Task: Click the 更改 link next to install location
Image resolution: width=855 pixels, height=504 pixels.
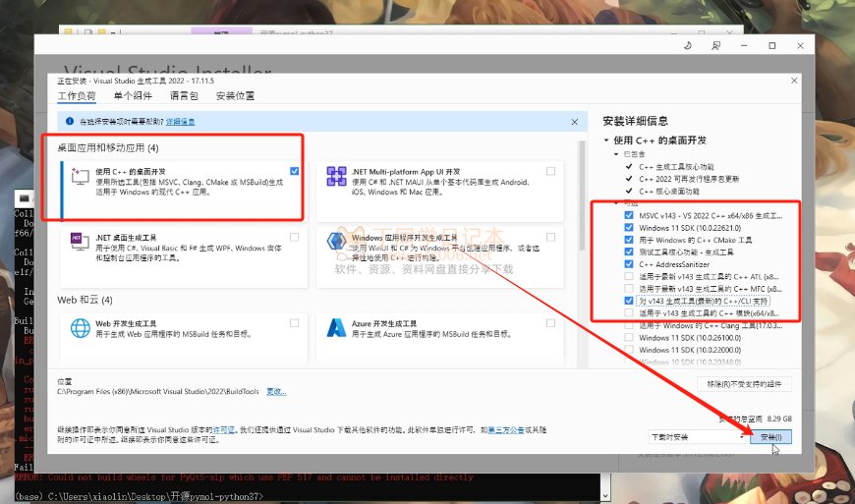Action: pos(277,391)
